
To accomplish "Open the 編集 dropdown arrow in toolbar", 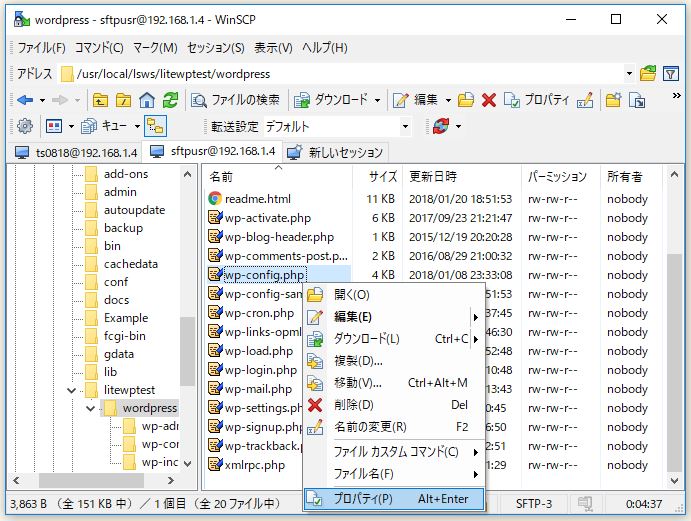I will (448, 100).
